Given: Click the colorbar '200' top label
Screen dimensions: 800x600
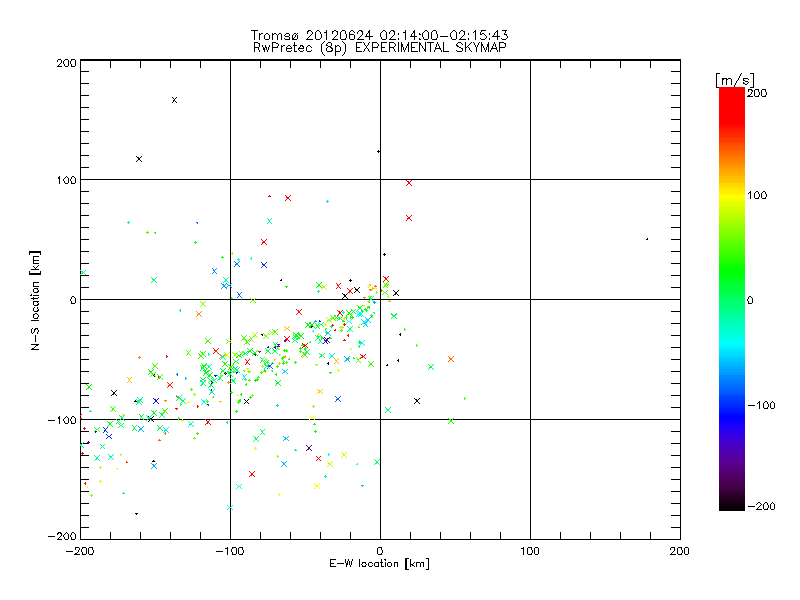Looking at the screenshot, I should [x=757, y=93].
